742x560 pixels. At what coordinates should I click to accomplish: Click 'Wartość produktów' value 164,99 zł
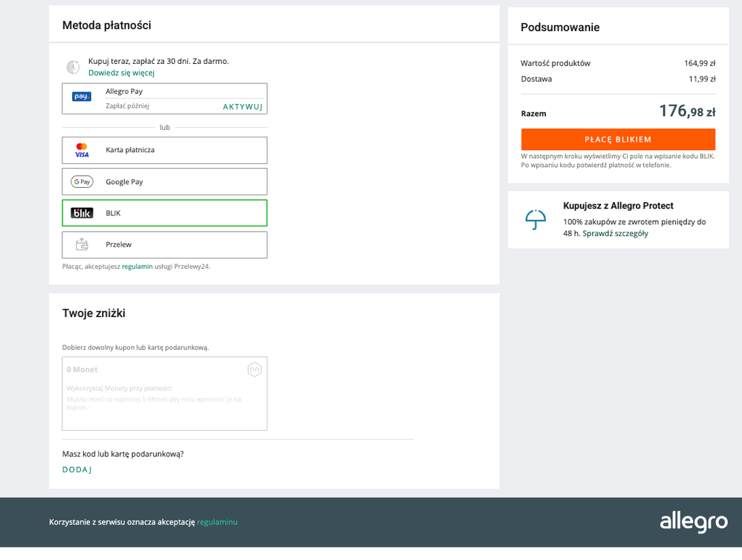pyautogui.click(x=700, y=63)
